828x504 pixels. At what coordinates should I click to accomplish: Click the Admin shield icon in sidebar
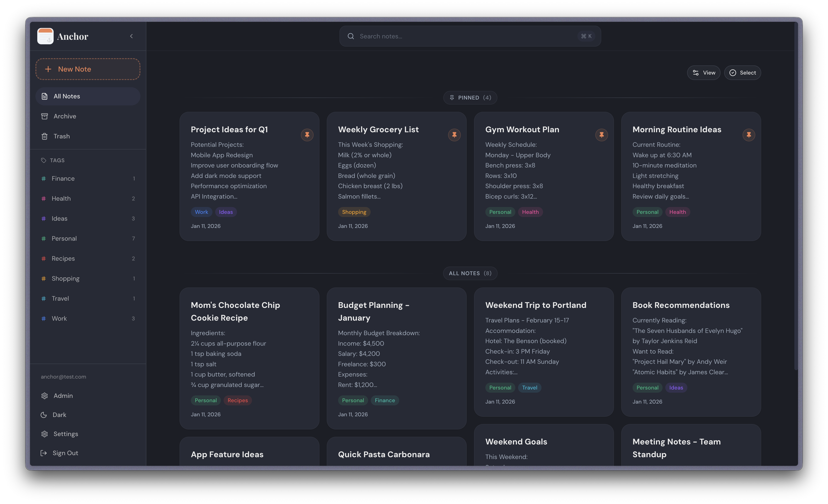[45, 395]
